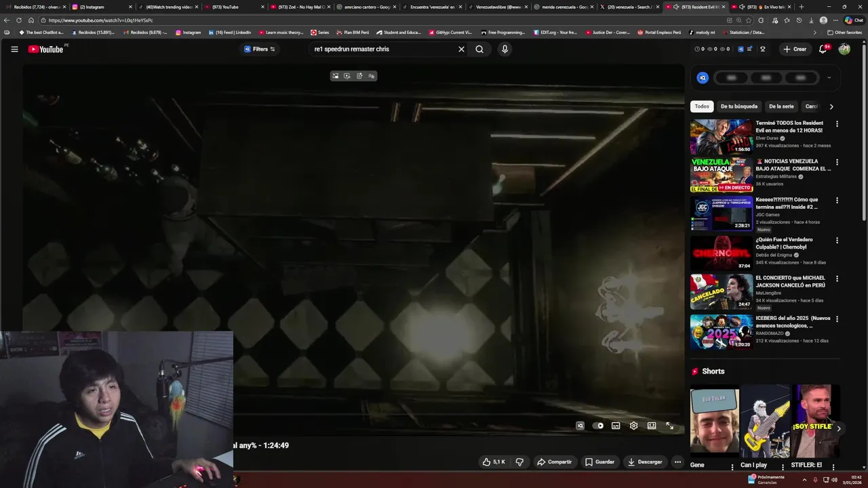This screenshot has width=868, height=488.
Task: Select the Todos filter chip
Action: 702,106
